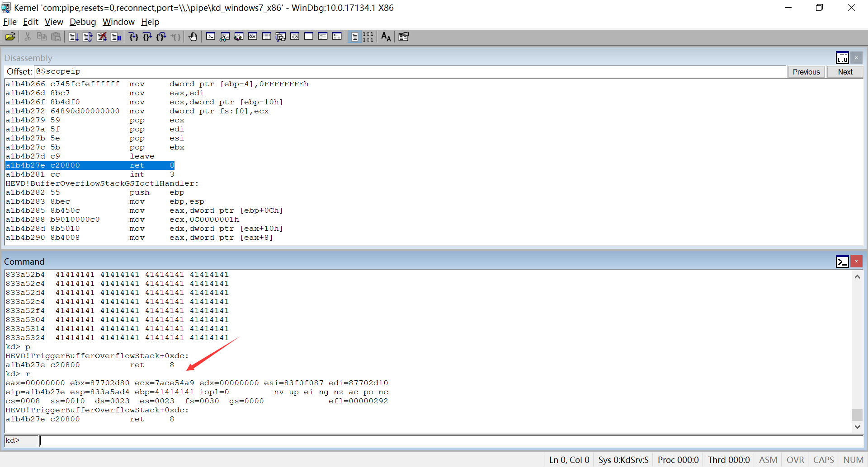Click the Step Out toolbar icon

(161, 37)
